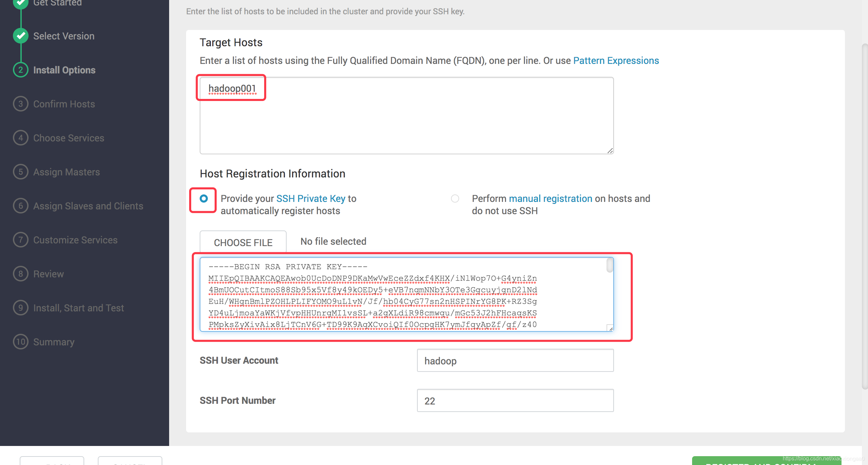Click the step 4 Choose Services circle icon
This screenshot has height=465, width=868.
(x=21, y=138)
